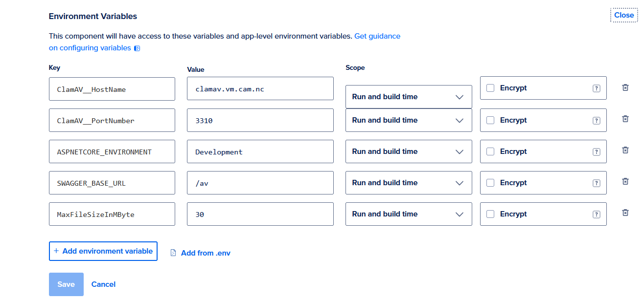
Task: Cancel editing environment variables
Action: coord(103,284)
